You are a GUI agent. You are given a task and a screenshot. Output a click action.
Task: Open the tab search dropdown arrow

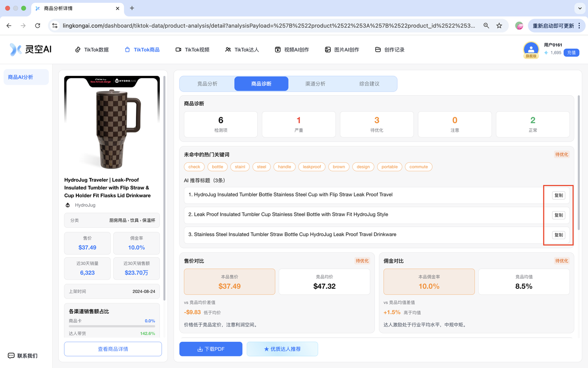pyautogui.click(x=579, y=8)
